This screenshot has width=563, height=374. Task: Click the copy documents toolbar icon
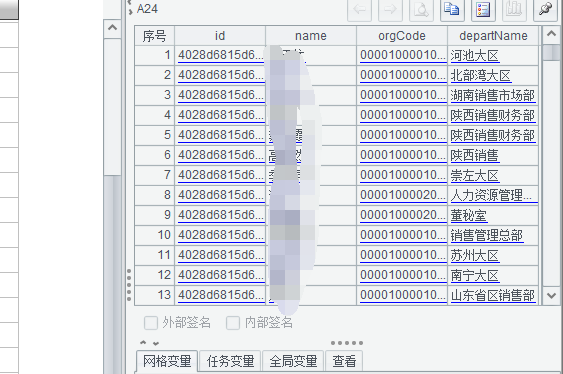click(x=452, y=9)
